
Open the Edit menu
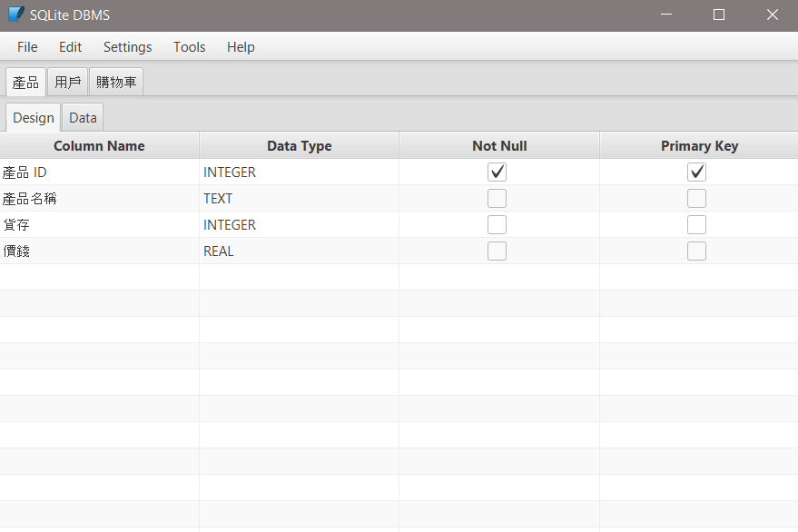(x=70, y=47)
